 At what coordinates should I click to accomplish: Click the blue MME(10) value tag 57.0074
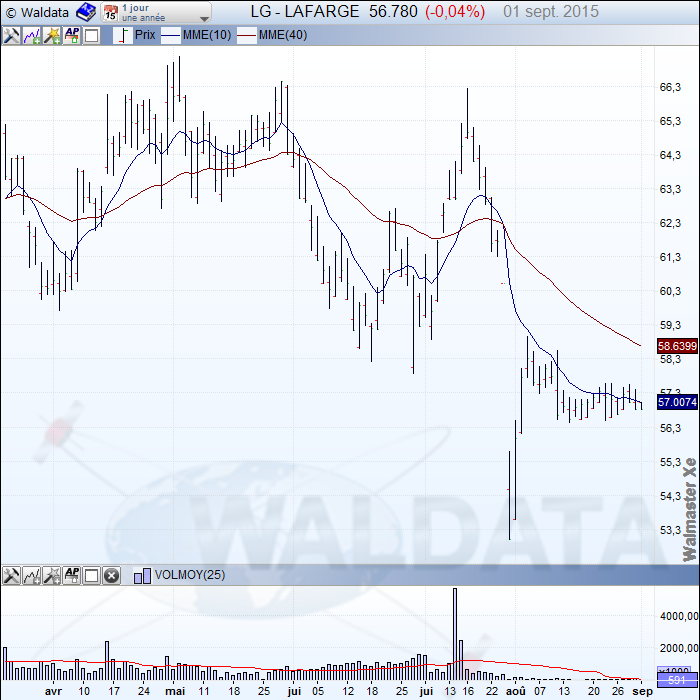tap(677, 402)
